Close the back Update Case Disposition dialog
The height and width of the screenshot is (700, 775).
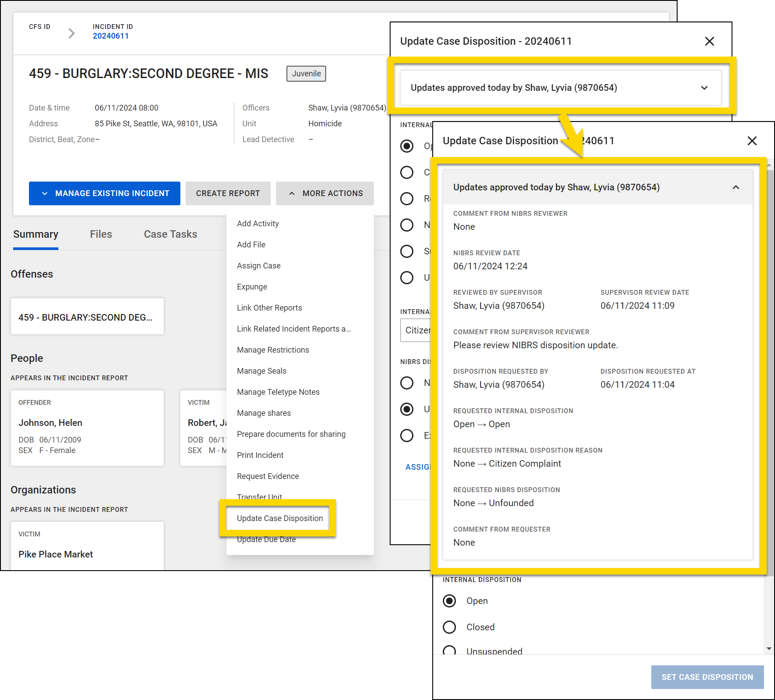(x=709, y=41)
